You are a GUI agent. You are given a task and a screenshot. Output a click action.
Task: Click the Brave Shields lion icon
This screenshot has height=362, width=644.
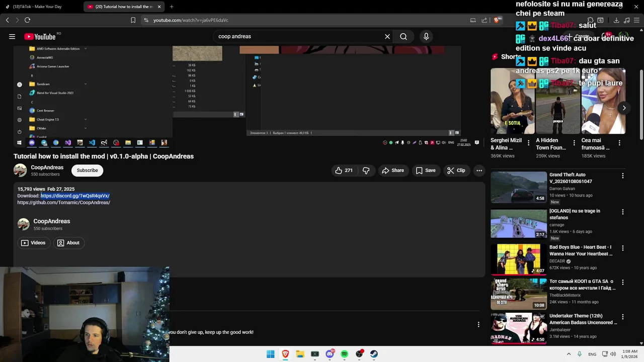point(497,20)
